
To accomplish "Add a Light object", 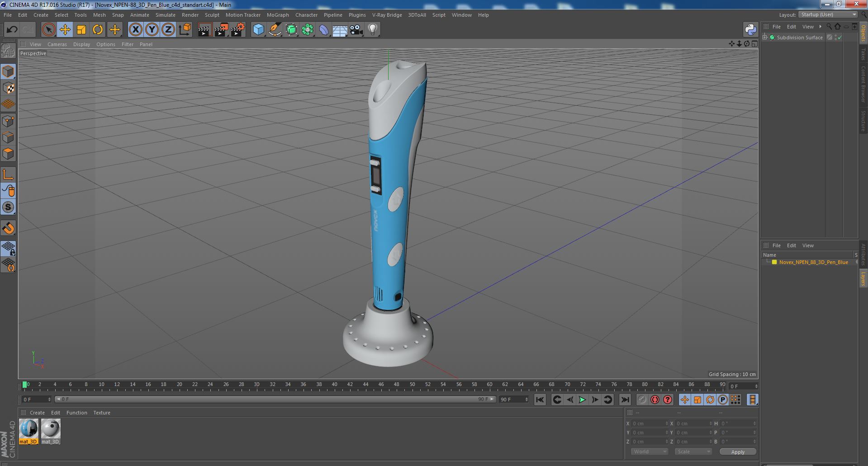I will tap(372, 30).
